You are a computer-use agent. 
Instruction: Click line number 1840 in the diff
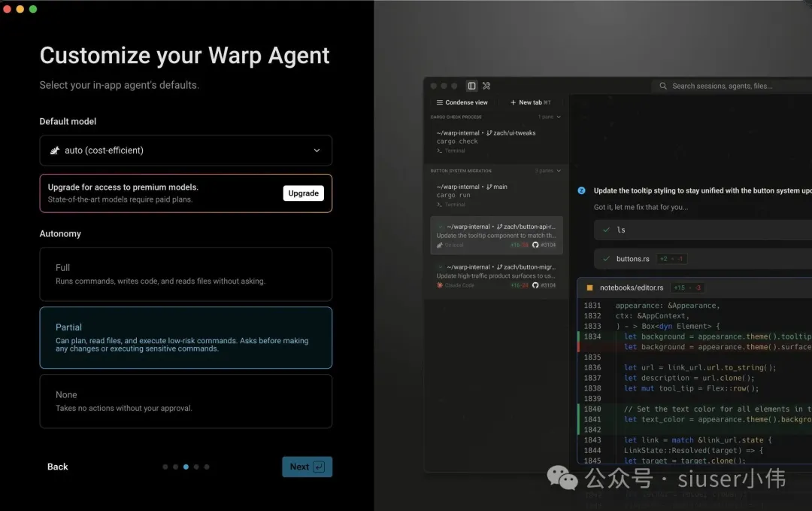pyautogui.click(x=592, y=409)
